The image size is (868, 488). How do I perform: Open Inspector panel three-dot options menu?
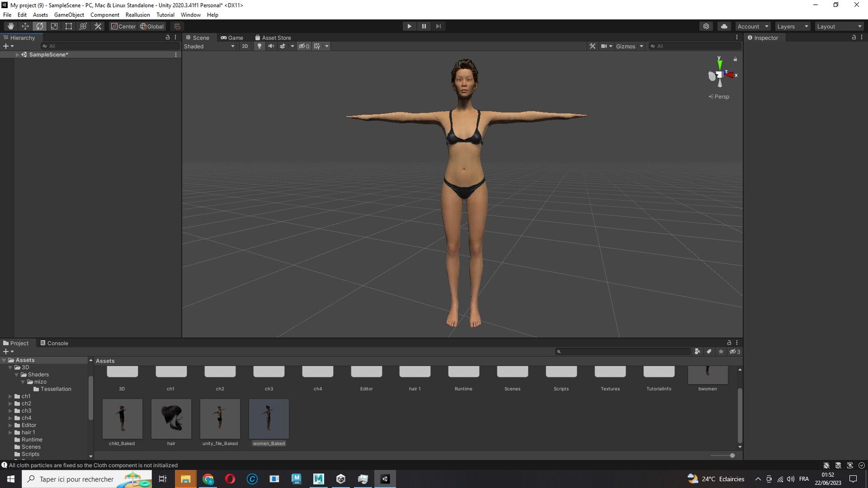pos(861,37)
